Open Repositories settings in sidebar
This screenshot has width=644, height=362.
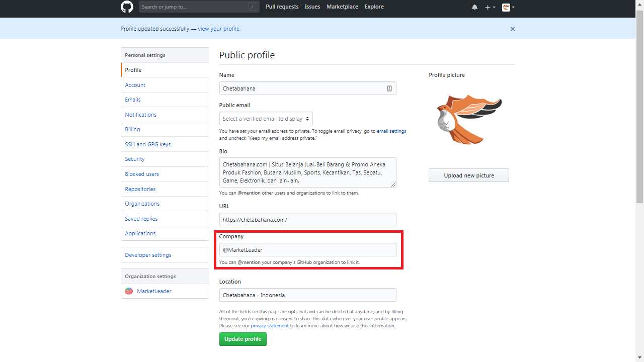coord(165,189)
